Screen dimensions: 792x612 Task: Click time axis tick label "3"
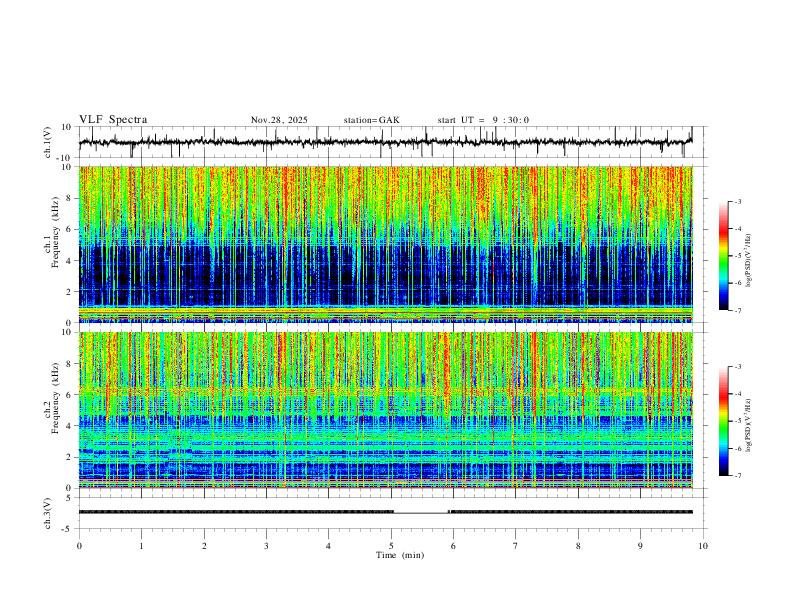click(266, 546)
